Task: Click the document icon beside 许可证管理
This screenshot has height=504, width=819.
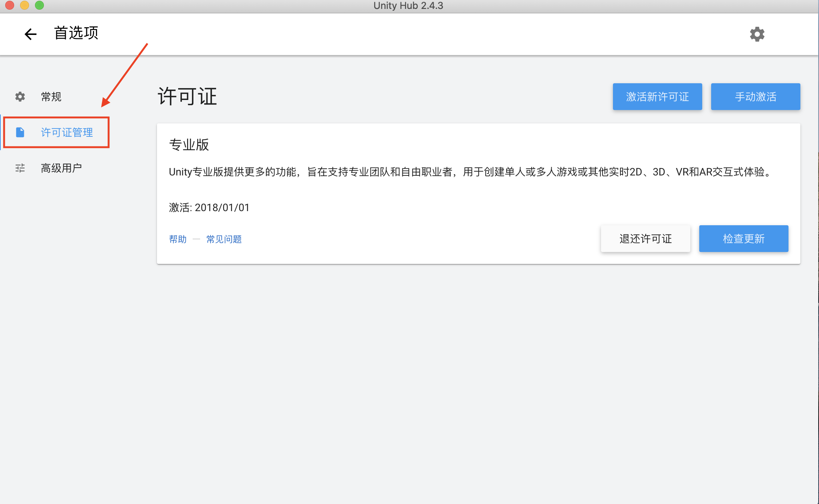Action: (20, 132)
